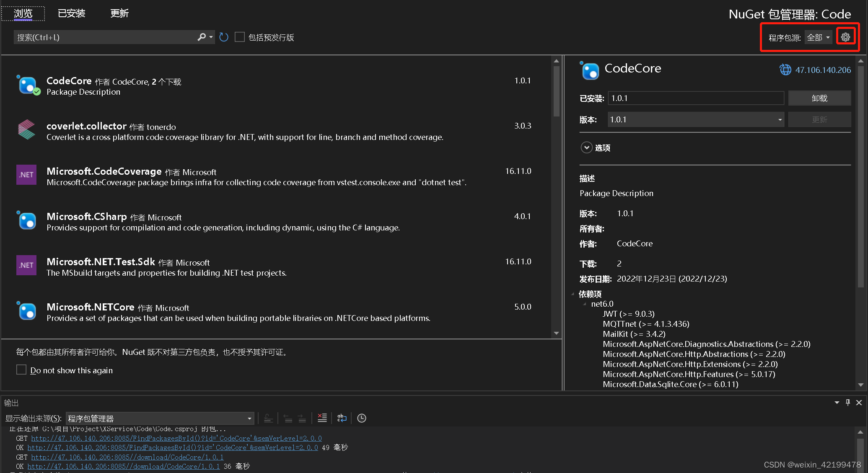The image size is (868, 473).
Task: Expand the 选项 options section
Action: 586,147
